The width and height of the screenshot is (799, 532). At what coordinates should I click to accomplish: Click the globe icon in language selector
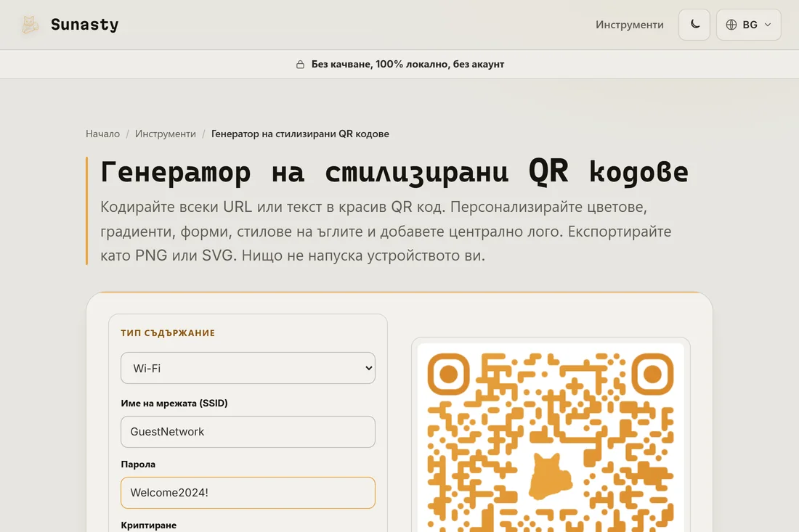point(731,25)
